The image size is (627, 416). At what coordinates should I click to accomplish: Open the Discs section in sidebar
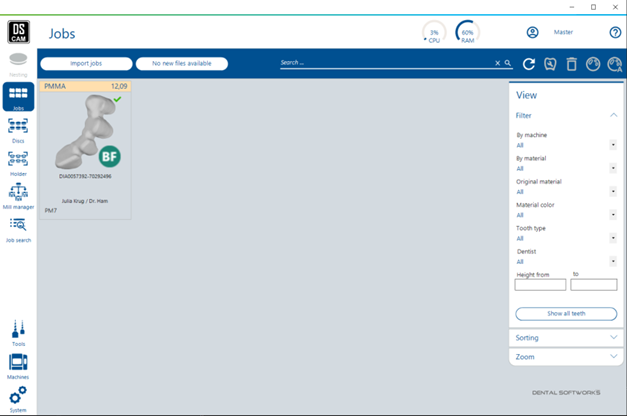point(18,129)
